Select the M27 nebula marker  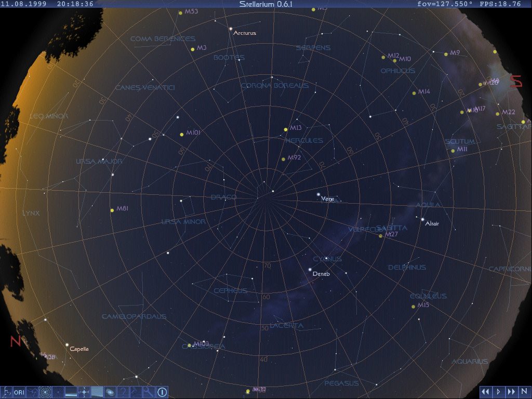(381, 236)
